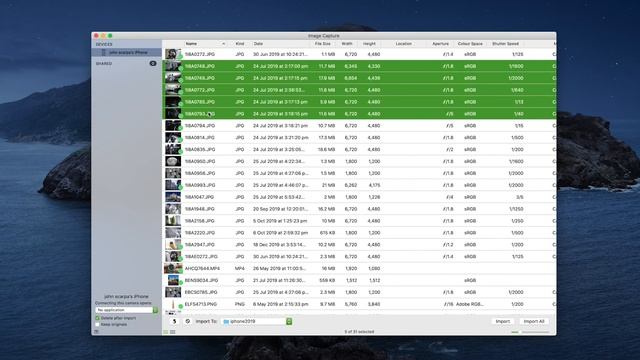Sort by the Name column header
The height and width of the screenshot is (360, 640).
[191, 44]
